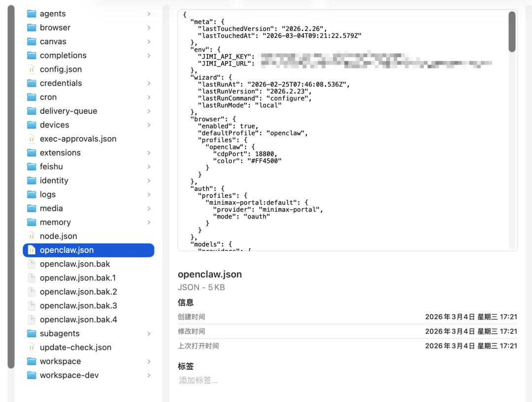This screenshot has height=402, width=532.
Task: Click the media folder icon
Action: [32, 208]
